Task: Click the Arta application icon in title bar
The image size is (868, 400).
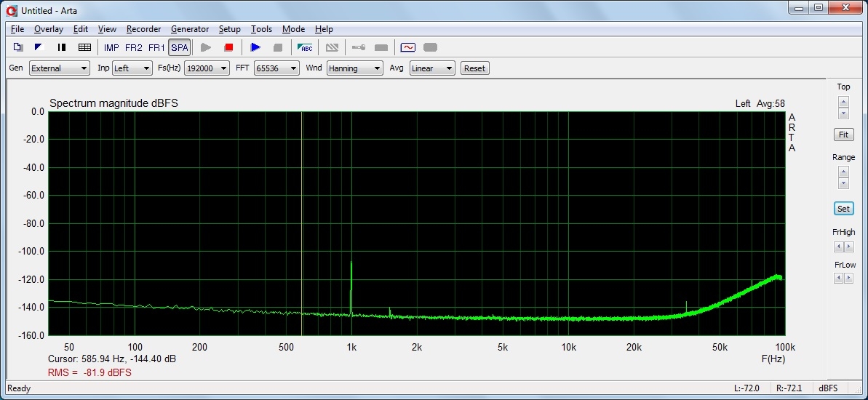Action: point(12,10)
